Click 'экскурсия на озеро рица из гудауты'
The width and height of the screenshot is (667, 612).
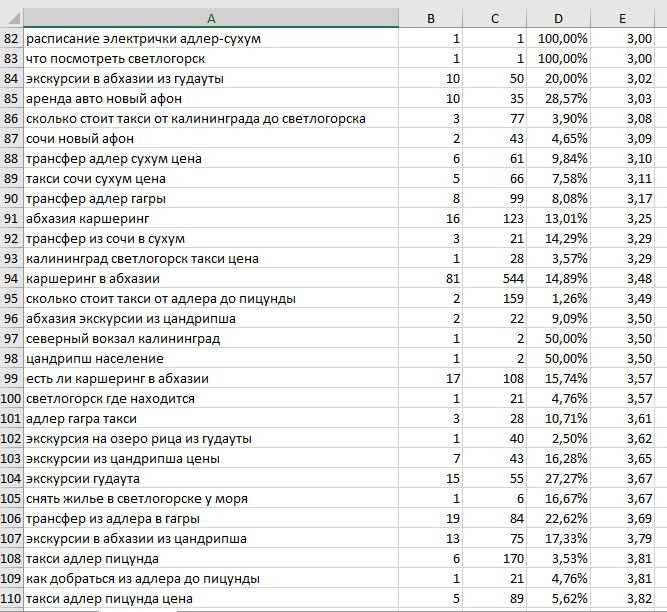point(211,438)
